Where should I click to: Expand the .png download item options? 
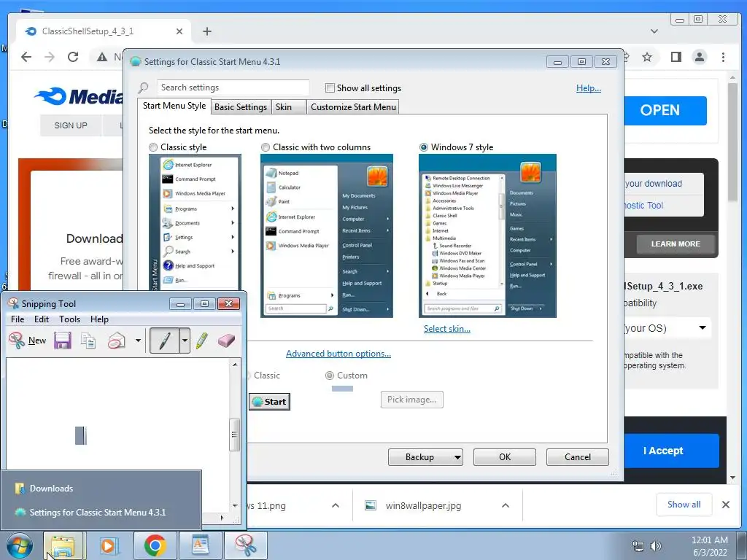(336, 505)
